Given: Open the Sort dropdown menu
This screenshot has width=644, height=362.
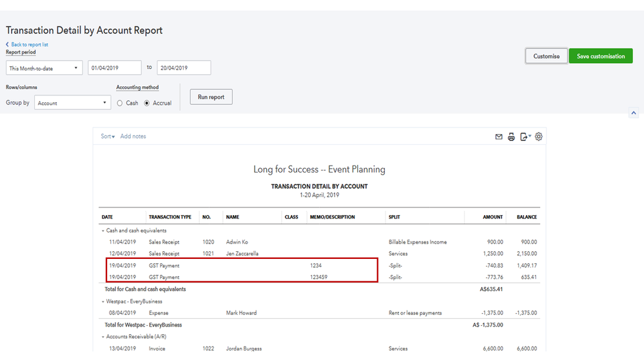Looking at the screenshot, I should [x=108, y=137].
